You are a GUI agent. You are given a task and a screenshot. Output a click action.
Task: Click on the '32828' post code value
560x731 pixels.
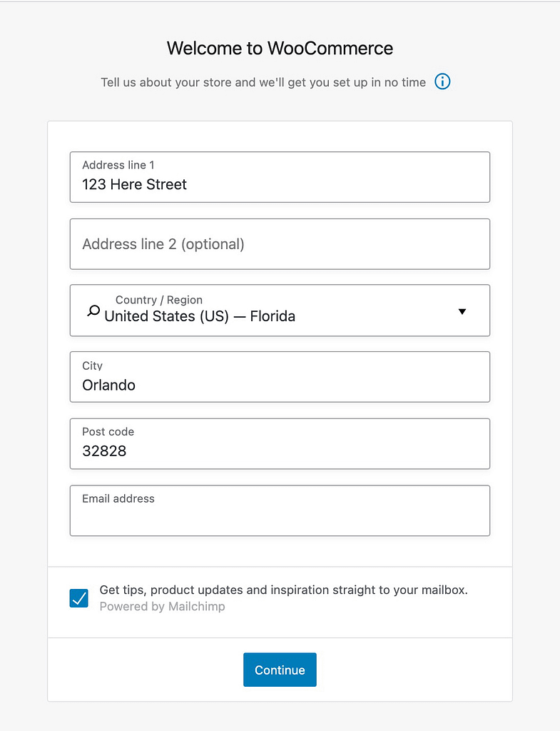tap(104, 451)
